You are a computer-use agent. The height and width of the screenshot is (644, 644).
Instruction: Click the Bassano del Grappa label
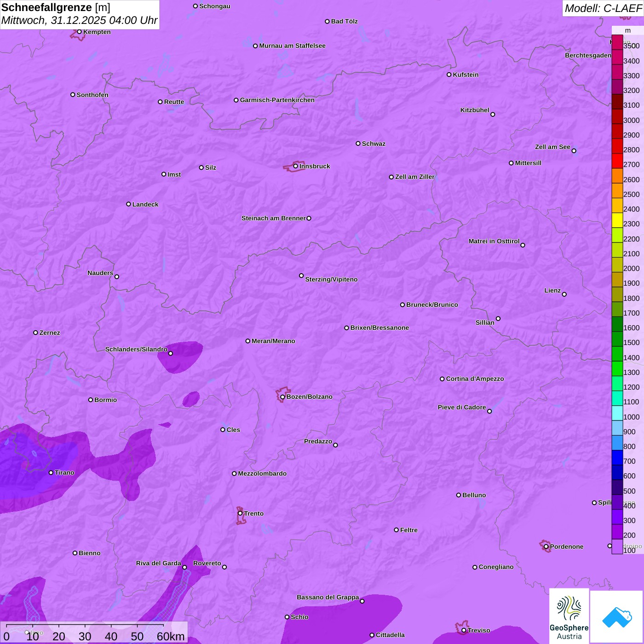[x=328, y=597]
